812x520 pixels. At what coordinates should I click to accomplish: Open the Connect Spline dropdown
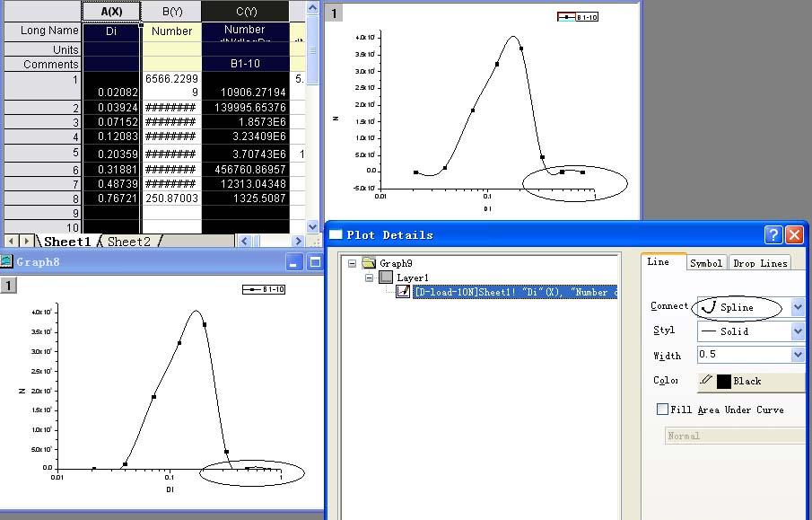(798, 307)
